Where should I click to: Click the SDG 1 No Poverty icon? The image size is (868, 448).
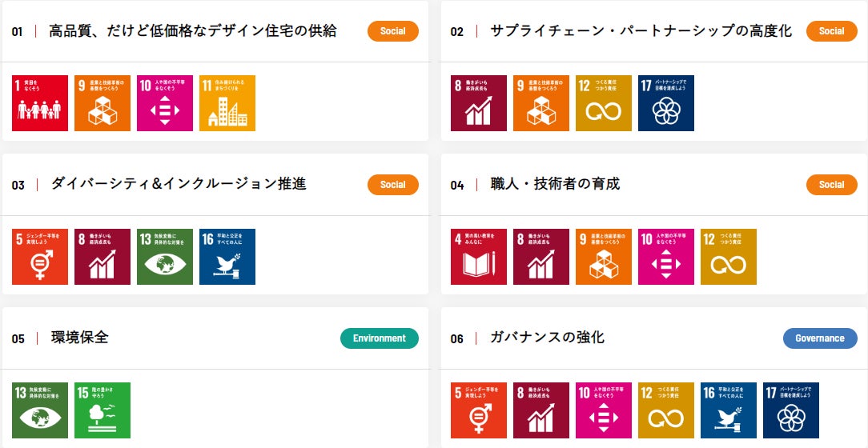(40, 103)
